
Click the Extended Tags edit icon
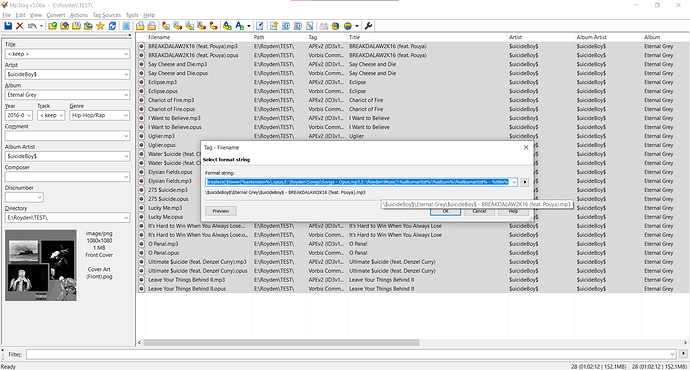pos(260,26)
